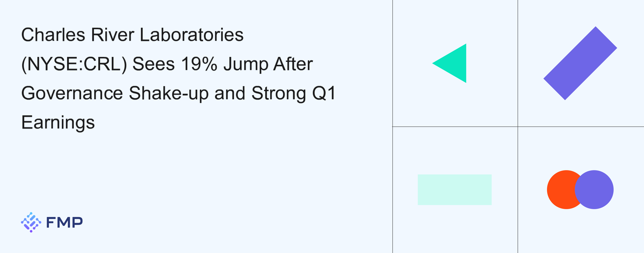Click the (NYSE:CRL) ticker text
Image resolution: width=644 pixels, height=253 pixels.
(x=74, y=64)
